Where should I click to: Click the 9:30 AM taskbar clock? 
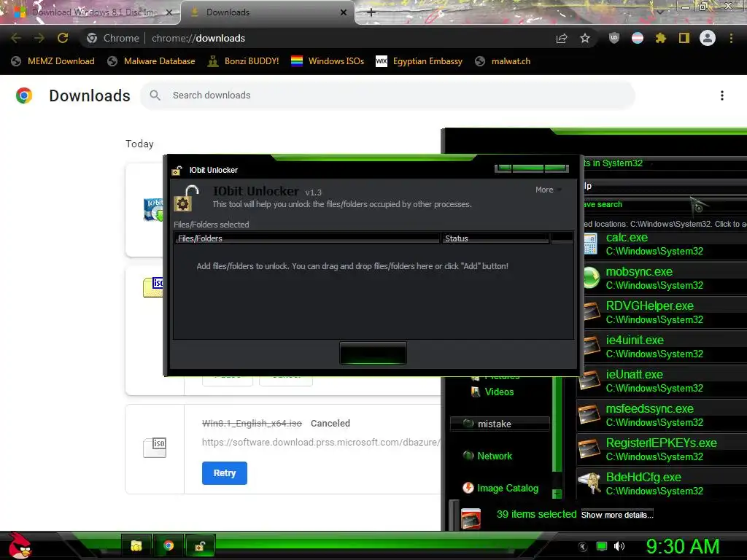(683, 546)
